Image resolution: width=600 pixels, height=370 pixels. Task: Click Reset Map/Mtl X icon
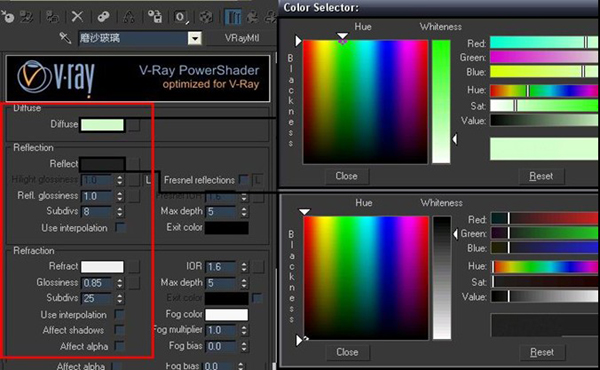tap(77, 16)
